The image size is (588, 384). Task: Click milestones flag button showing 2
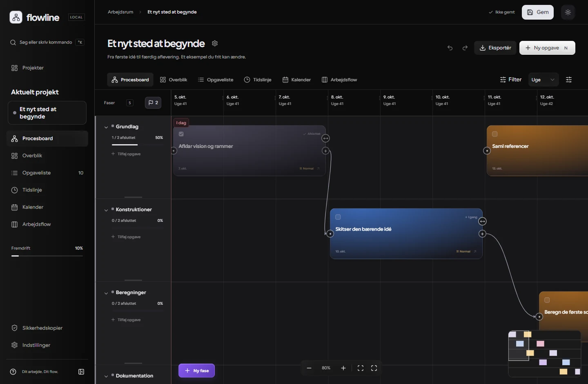tap(153, 103)
